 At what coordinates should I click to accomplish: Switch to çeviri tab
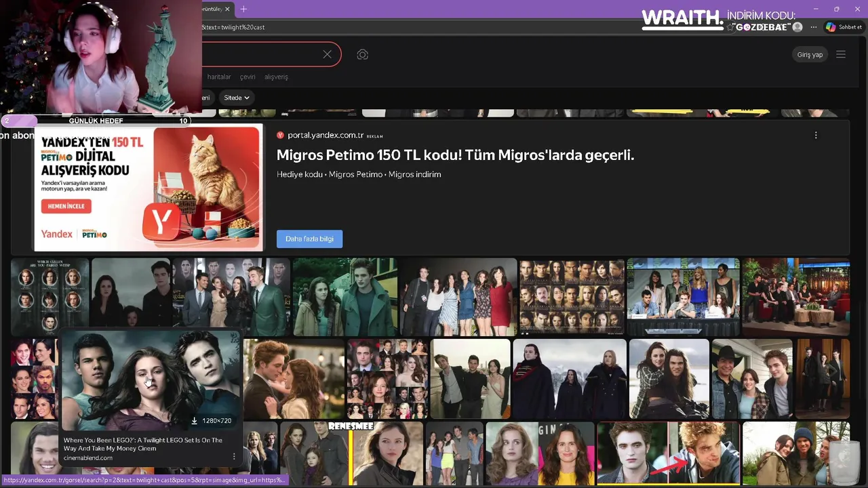(248, 77)
